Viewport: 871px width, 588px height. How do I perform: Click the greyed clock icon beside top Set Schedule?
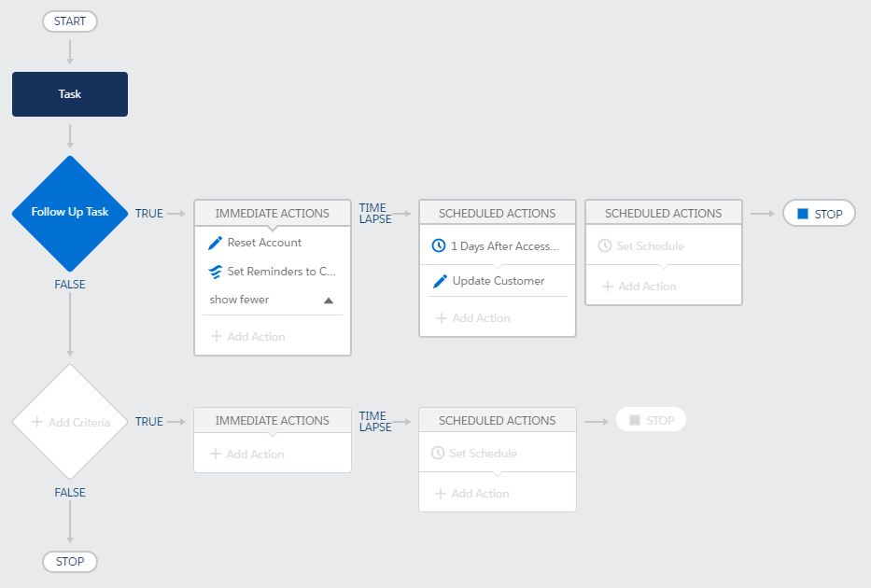coord(605,245)
